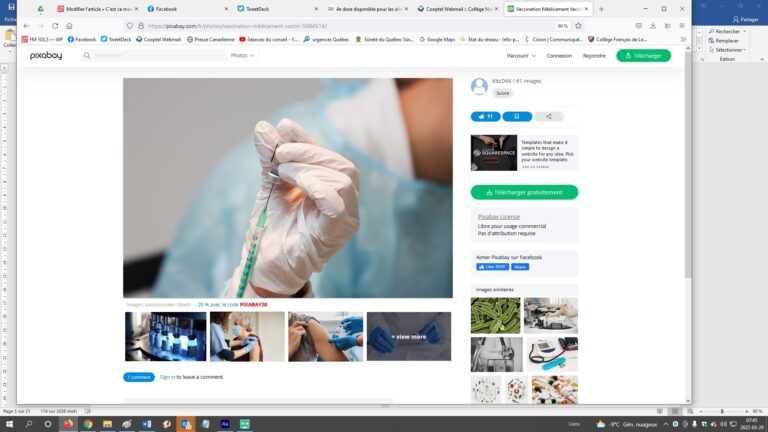Expand the Photos search type dropdown
Screen dimensions: 768x432
click(243, 56)
